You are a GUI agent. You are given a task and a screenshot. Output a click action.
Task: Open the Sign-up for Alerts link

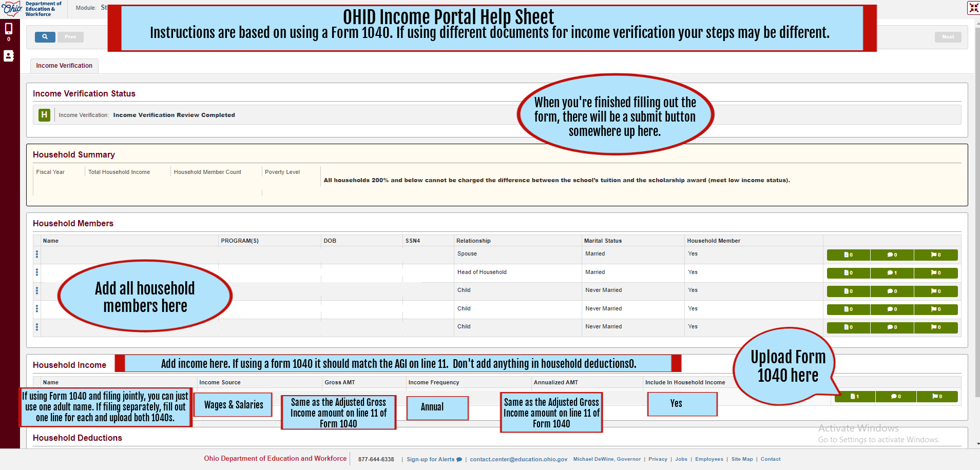434,459
